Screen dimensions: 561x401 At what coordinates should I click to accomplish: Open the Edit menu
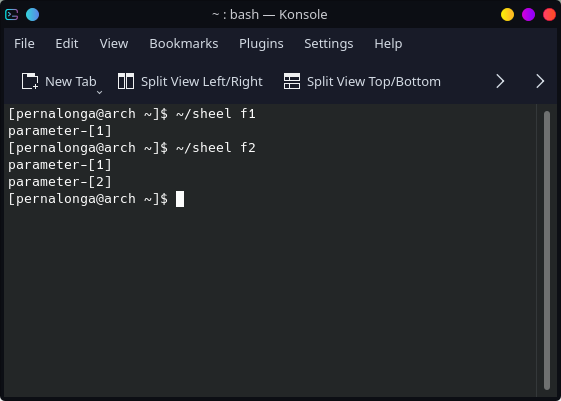pyautogui.click(x=67, y=44)
